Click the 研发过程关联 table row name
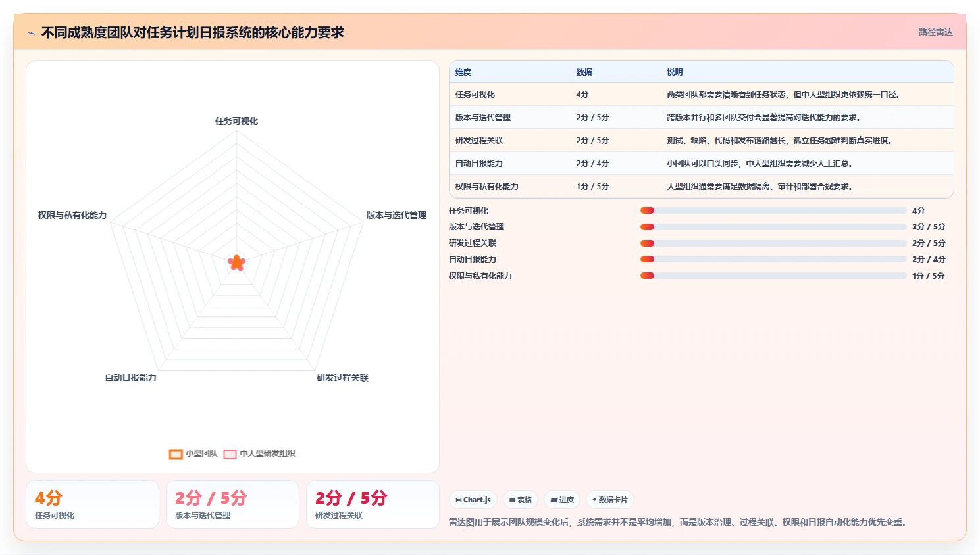Image resolution: width=980 pixels, height=555 pixels. point(479,141)
